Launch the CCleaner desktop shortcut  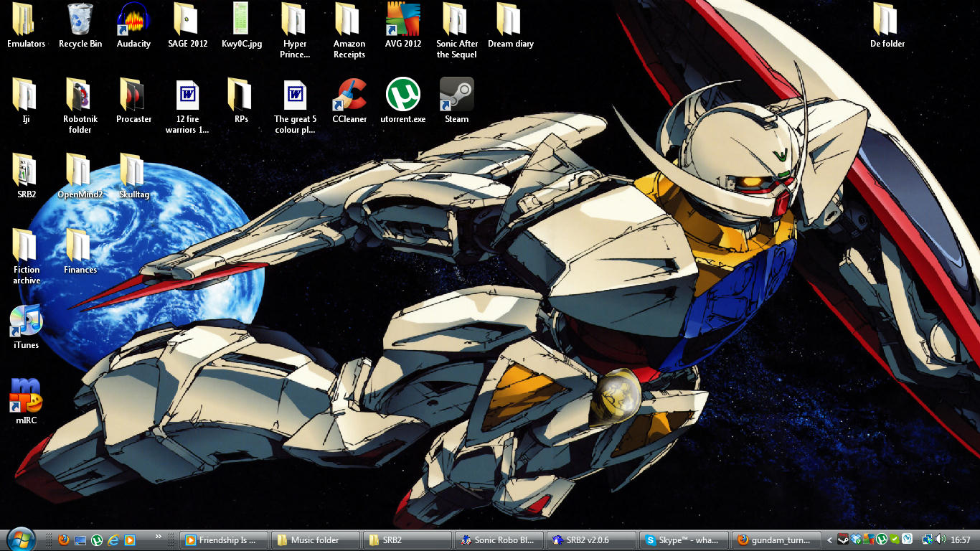coord(349,102)
